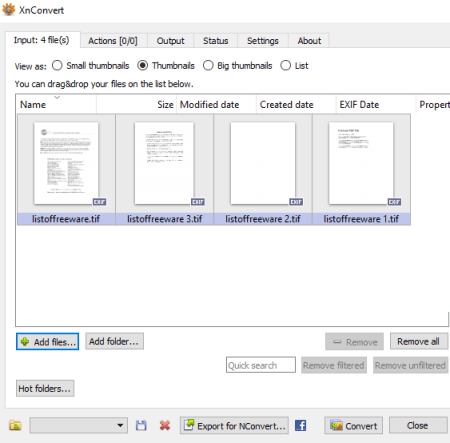Click the Add folder... button

point(114,341)
